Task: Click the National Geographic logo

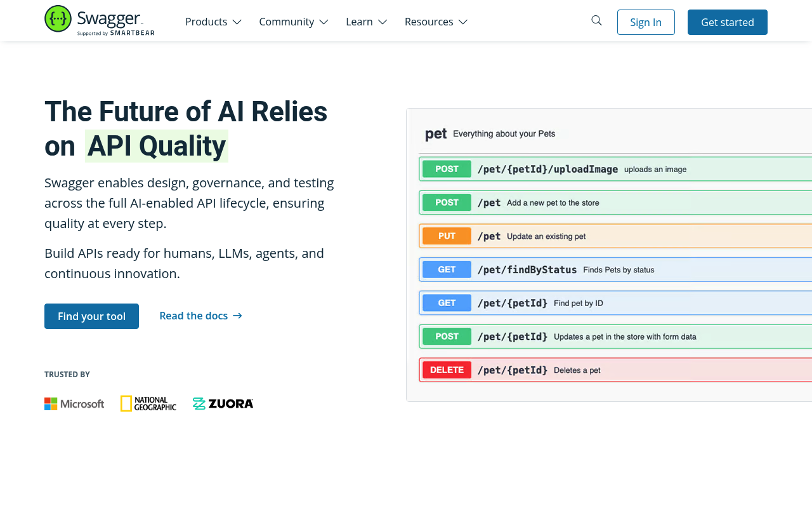Action: click(x=148, y=404)
